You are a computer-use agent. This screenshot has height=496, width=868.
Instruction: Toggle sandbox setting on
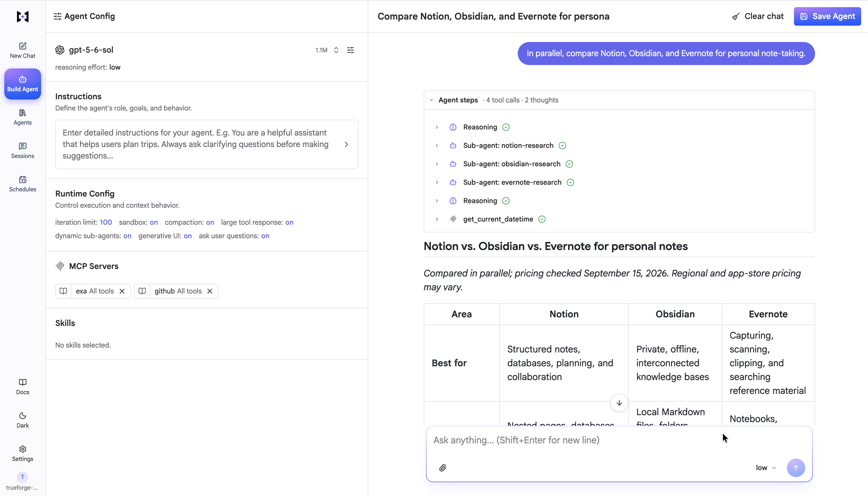(154, 222)
